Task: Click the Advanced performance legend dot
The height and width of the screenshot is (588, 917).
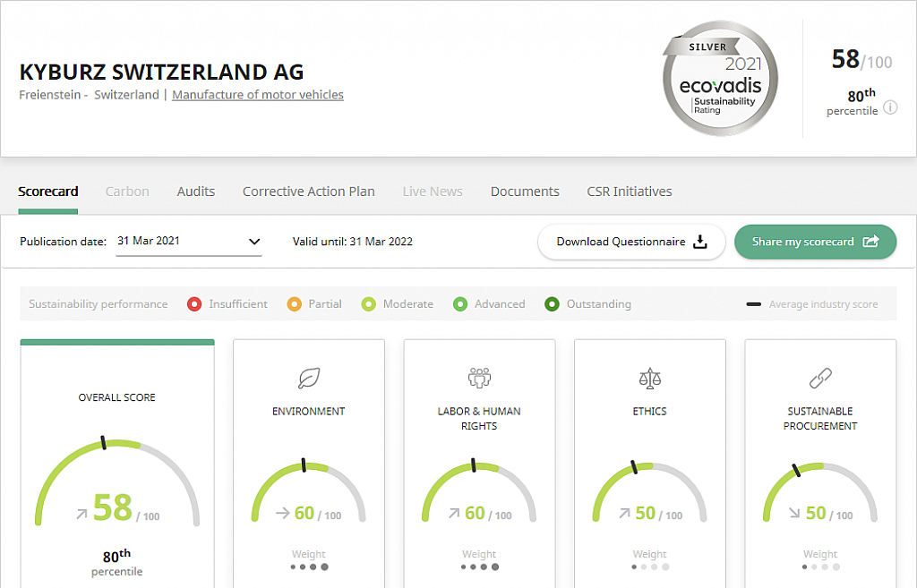Action: click(x=459, y=304)
